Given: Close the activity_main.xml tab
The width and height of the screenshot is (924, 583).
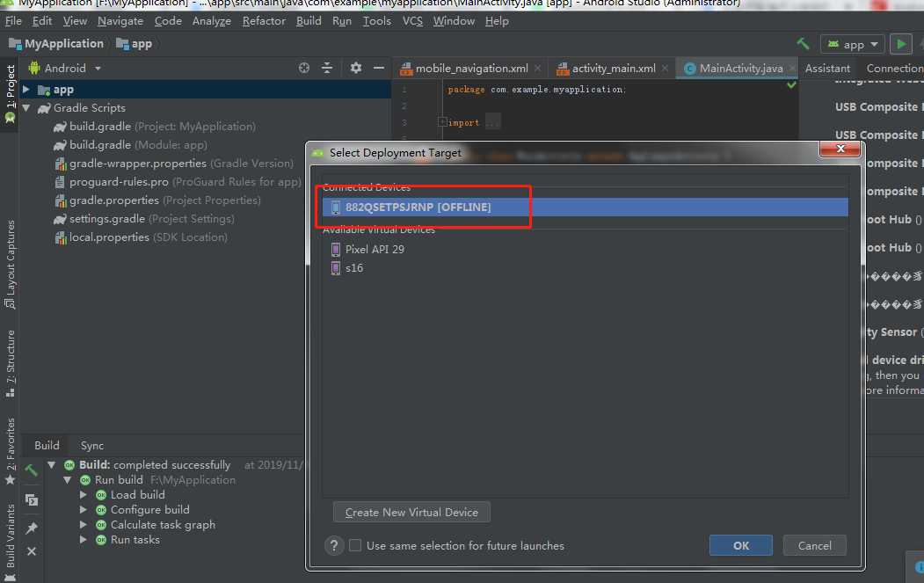Looking at the screenshot, I should click(665, 69).
